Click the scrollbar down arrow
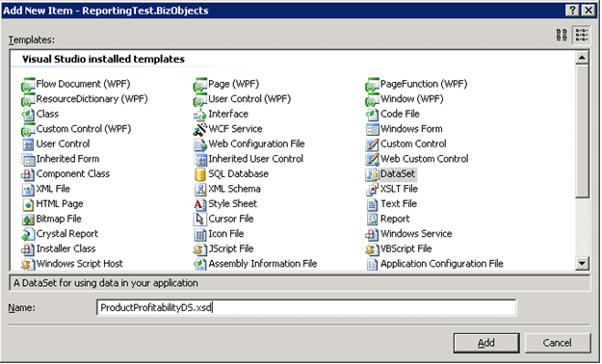 coord(582,264)
